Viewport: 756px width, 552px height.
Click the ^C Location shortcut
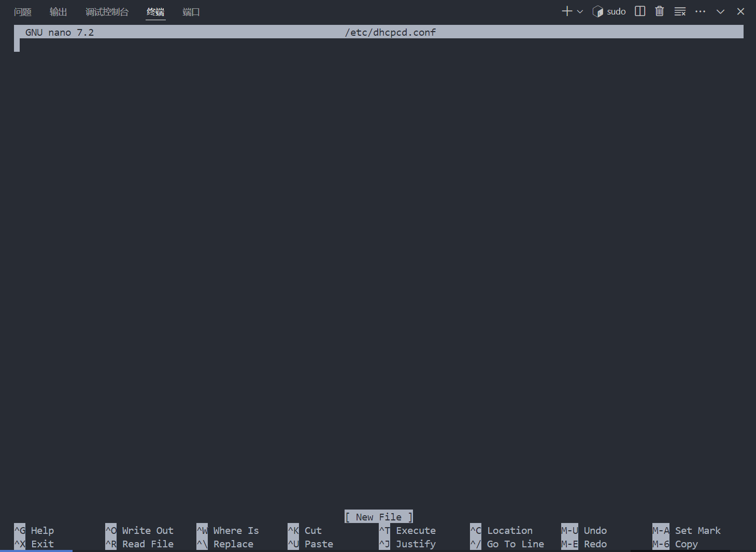tap(501, 530)
